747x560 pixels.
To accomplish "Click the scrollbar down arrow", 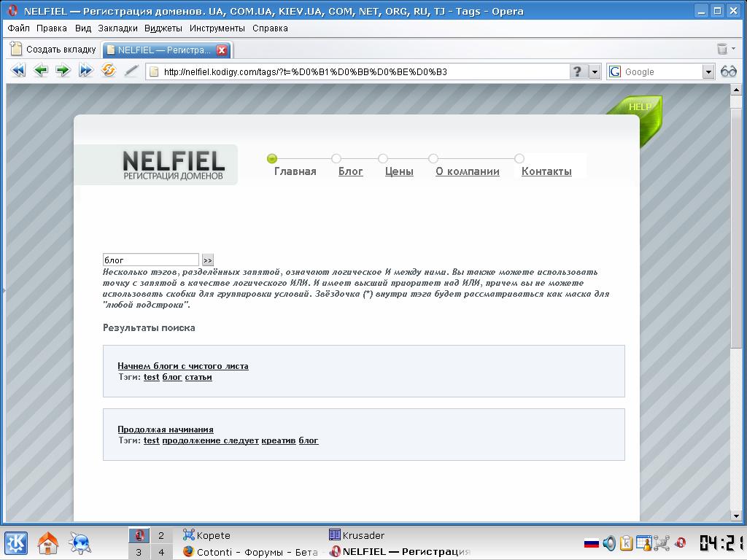I will (x=735, y=516).
